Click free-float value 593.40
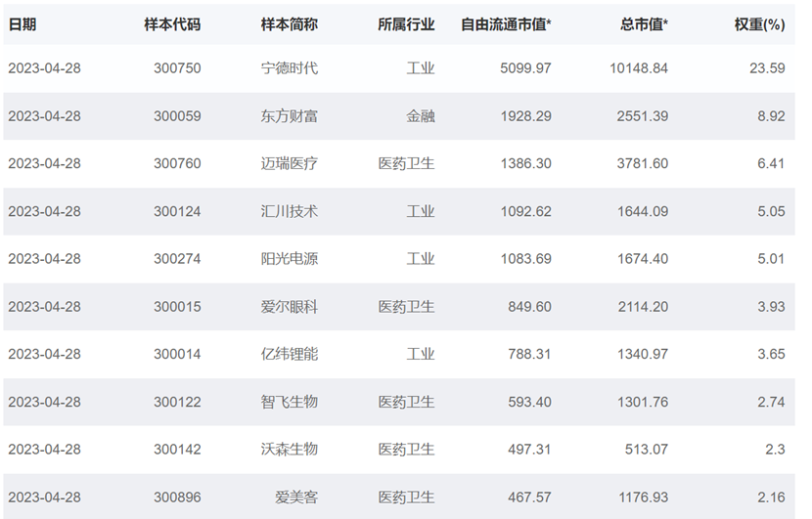Image resolution: width=812 pixels, height=519 pixels. click(529, 402)
